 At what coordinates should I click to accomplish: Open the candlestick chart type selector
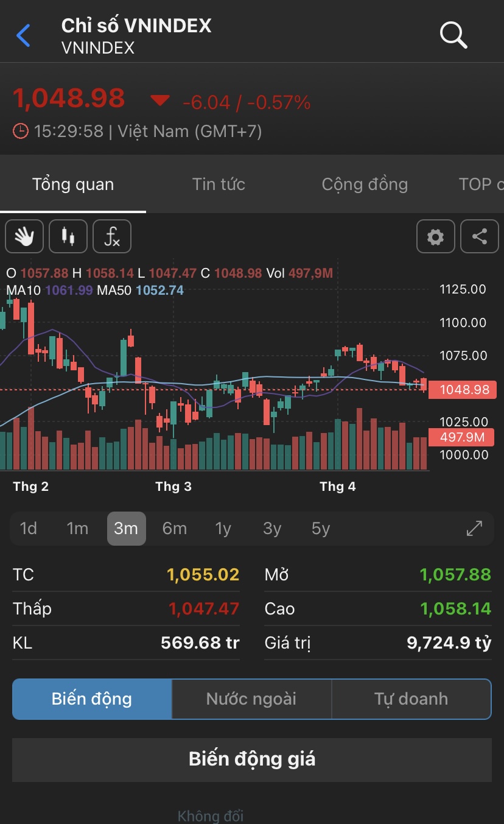(x=68, y=236)
